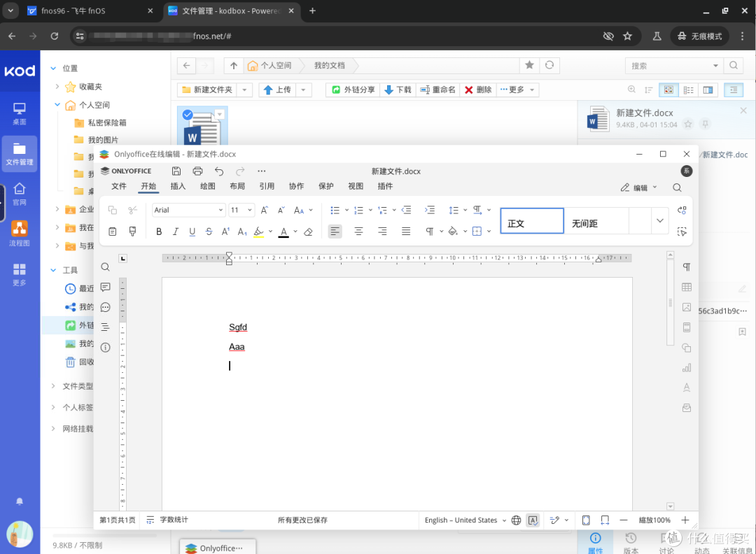
Task: Print the document via printer icon
Action: click(197, 171)
